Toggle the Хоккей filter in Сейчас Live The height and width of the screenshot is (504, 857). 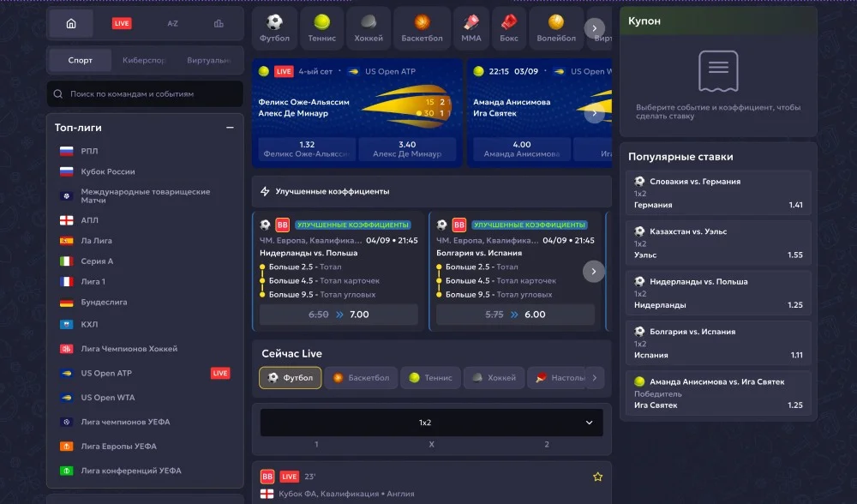(494, 378)
